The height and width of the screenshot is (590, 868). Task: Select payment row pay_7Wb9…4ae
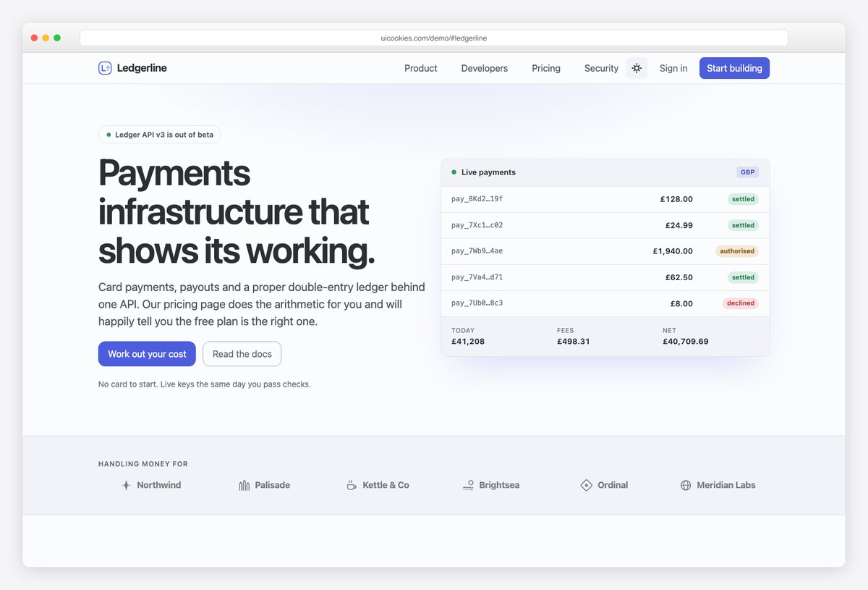[605, 251]
